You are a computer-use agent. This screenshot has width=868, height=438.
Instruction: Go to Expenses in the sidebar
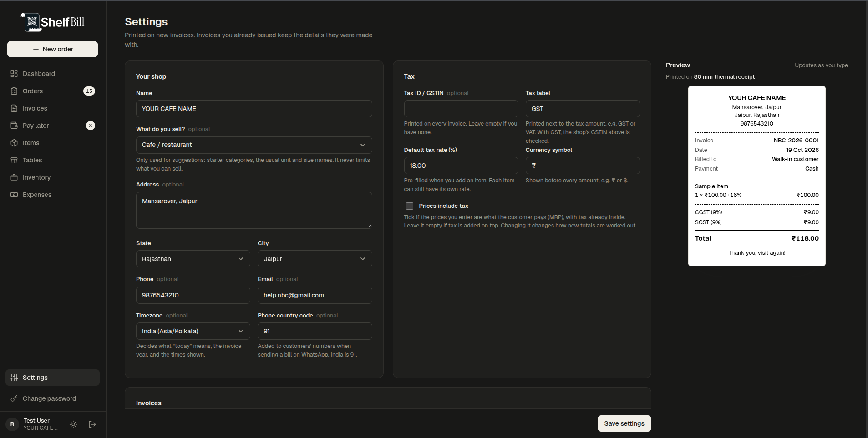pos(52,195)
